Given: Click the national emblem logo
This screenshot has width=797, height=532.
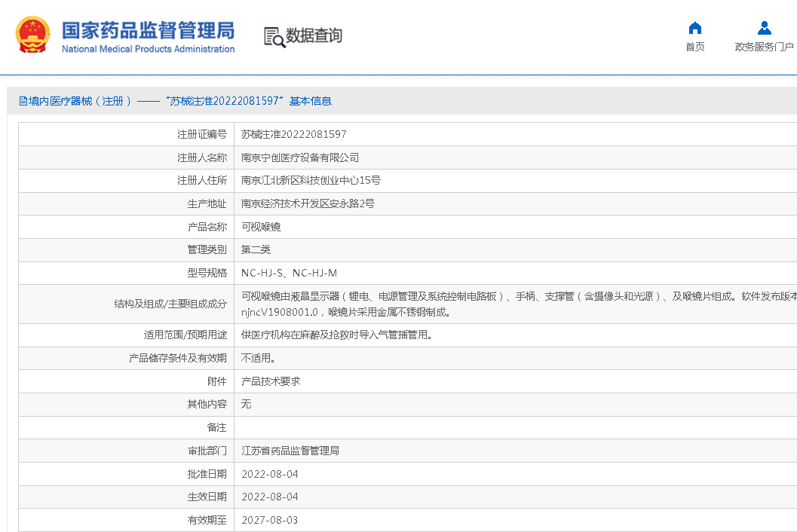Looking at the screenshot, I should (x=33, y=35).
